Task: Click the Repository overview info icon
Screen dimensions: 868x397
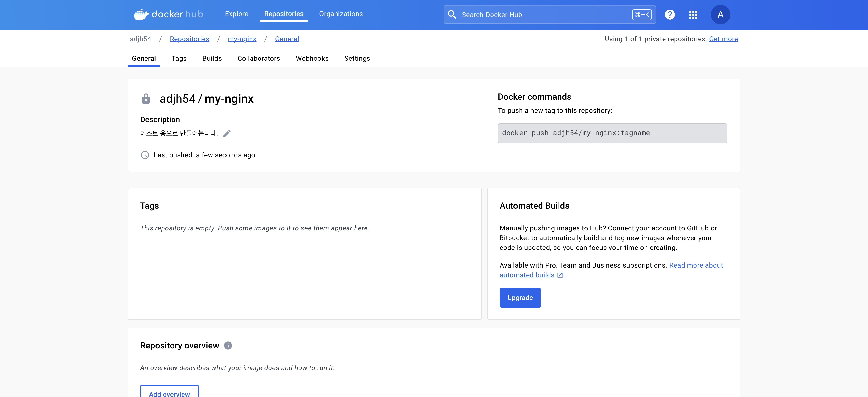Action: point(228,345)
